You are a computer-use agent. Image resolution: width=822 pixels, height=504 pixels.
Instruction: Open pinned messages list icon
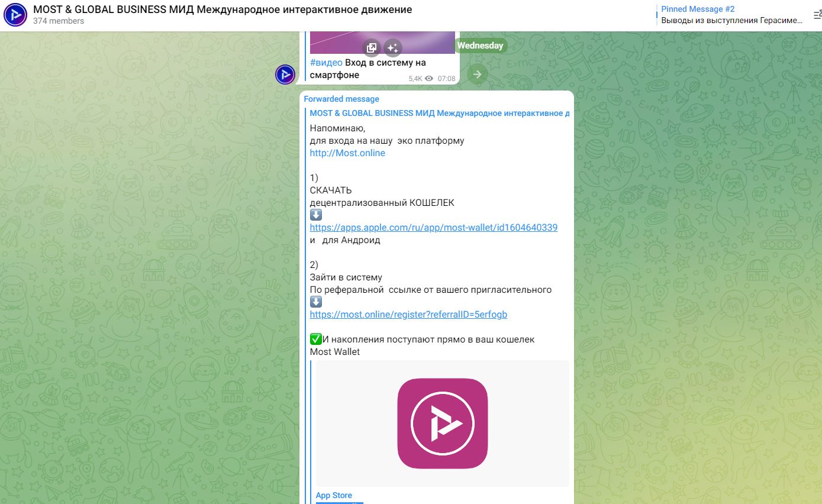pos(818,15)
